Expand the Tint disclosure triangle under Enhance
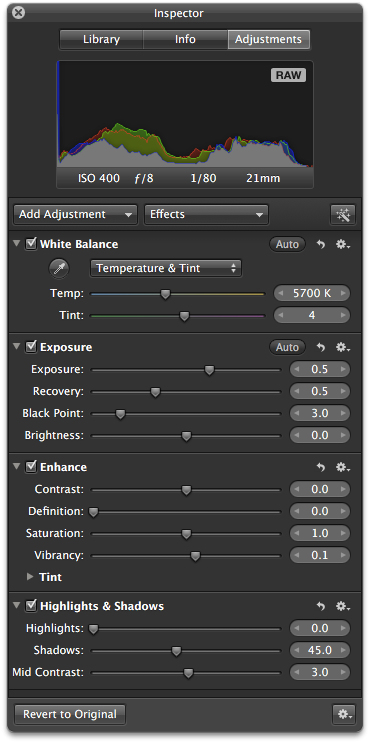370x743 pixels. [x=30, y=577]
